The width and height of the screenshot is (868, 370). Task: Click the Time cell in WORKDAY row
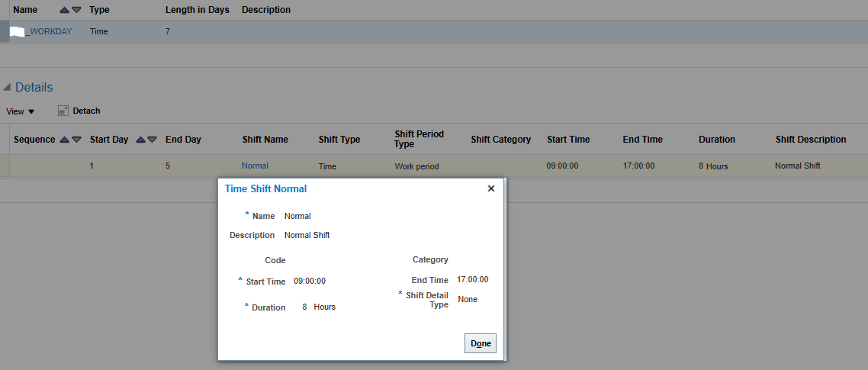tap(98, 31)
